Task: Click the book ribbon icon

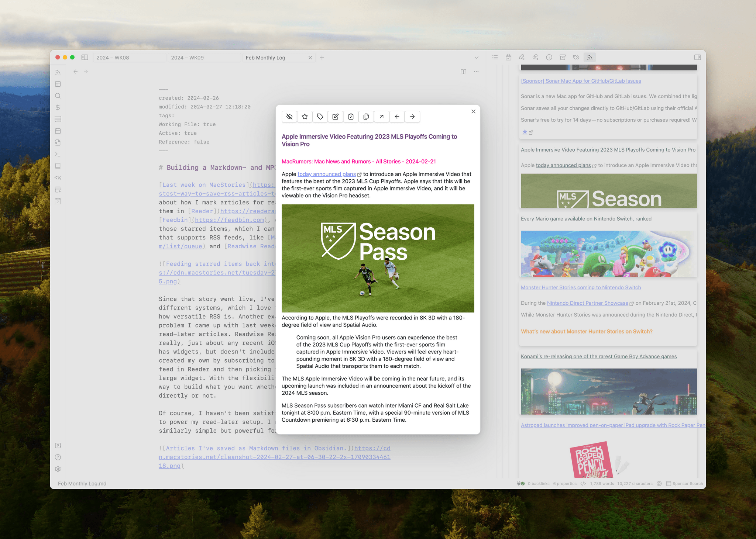Action: pyautogui.click(x=58, y=166)
